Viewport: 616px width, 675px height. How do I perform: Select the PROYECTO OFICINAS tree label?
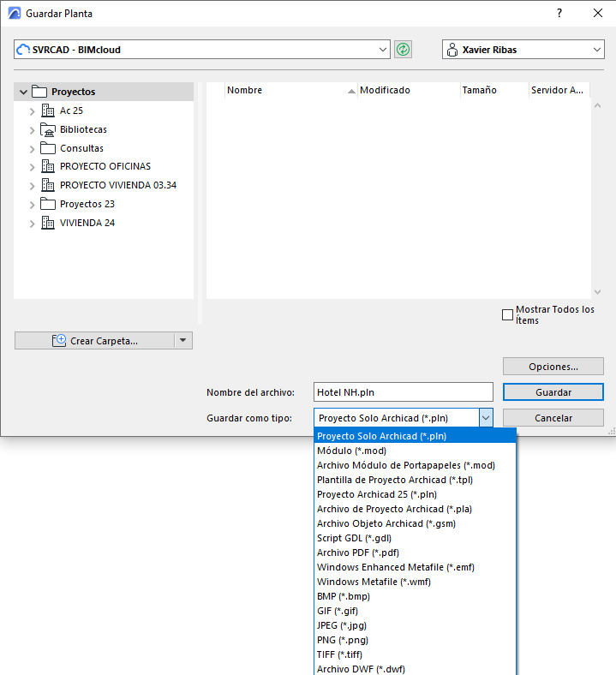pyautogui.click(x=105, y=166)
